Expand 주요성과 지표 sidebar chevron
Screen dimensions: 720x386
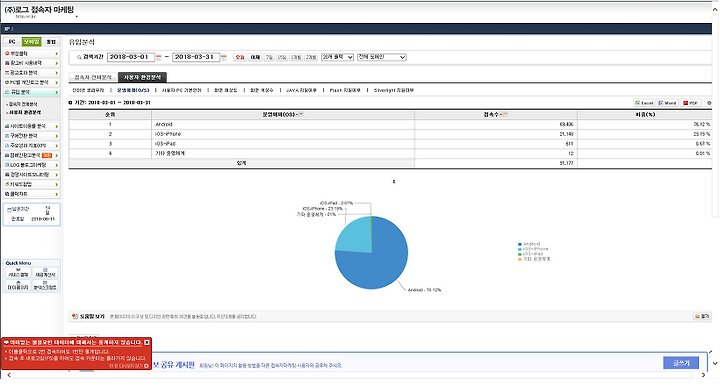[56, 145]
